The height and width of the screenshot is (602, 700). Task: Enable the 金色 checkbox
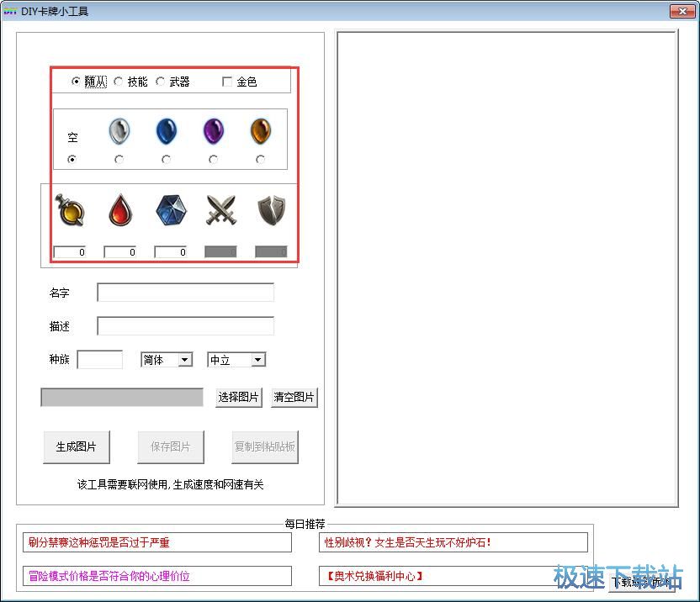click(x=227, y=82)
